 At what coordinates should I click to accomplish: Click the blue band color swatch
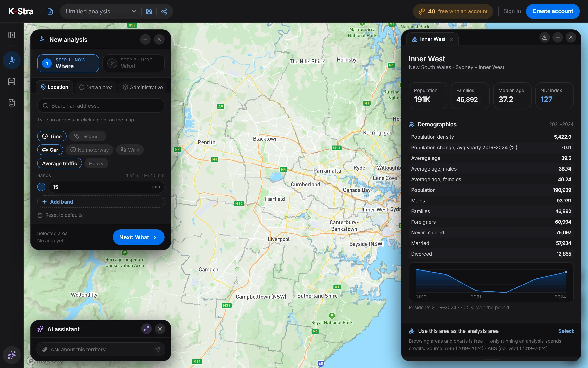tap(41, 187)
